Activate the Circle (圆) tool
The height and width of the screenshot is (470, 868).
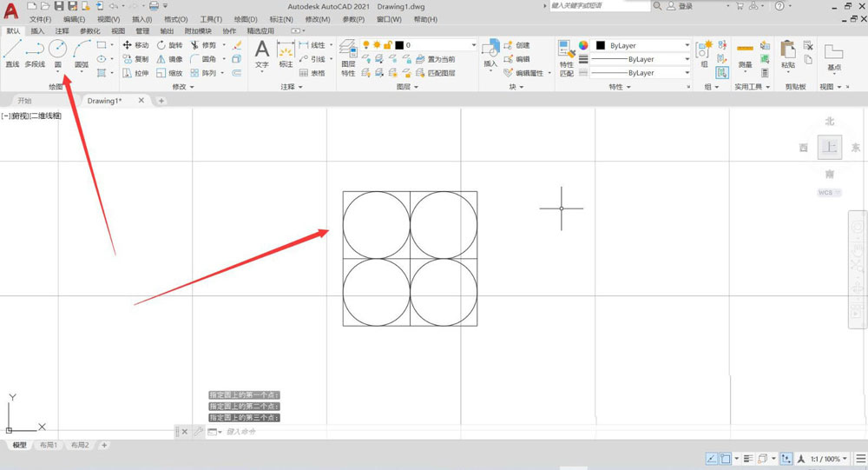pos(57,53)
